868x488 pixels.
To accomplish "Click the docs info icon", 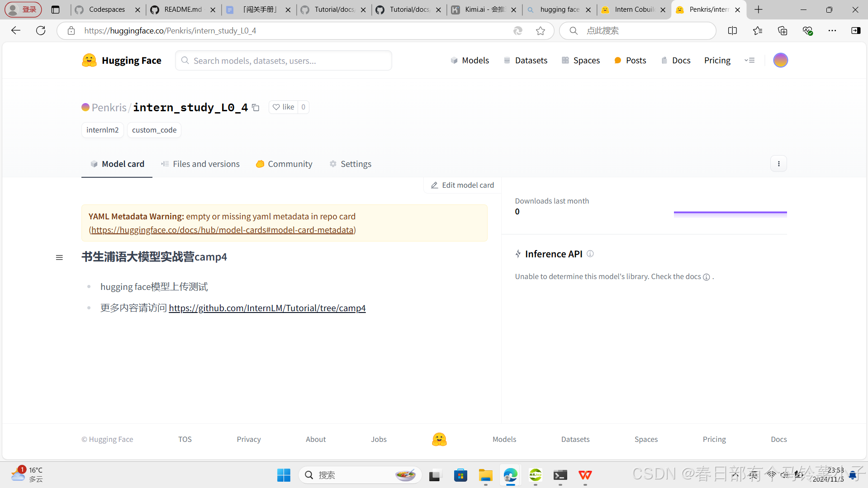I will pos(707,277).
